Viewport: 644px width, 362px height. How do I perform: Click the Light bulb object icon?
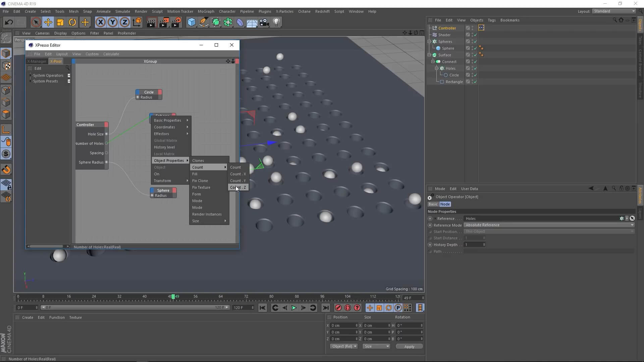click(x=276, y=22)
